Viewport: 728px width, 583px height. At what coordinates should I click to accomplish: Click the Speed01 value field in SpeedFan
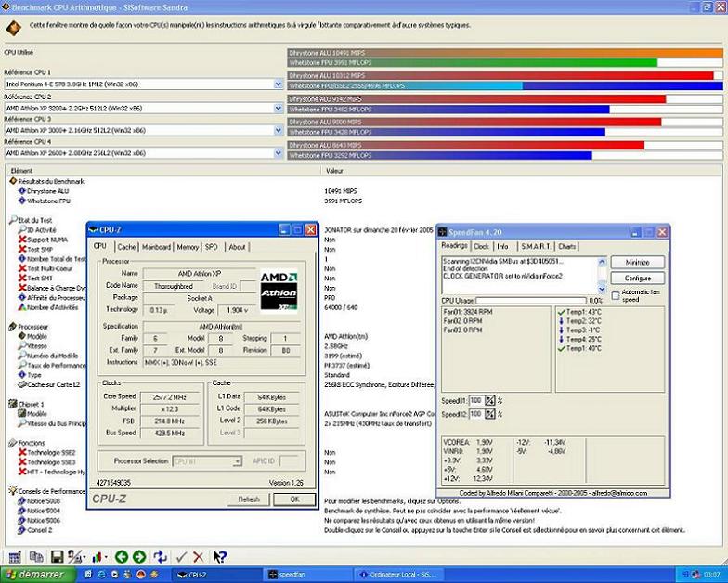(x=475, y=401)
